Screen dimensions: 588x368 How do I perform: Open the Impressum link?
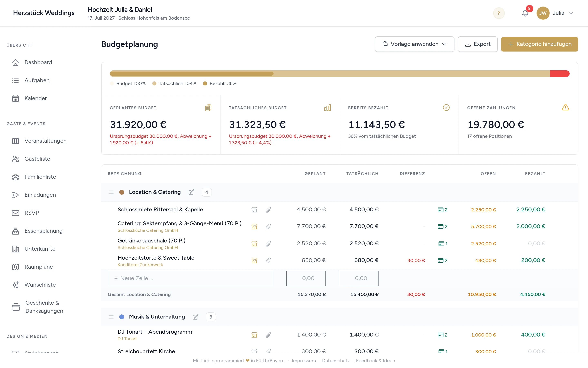point(304,360)
